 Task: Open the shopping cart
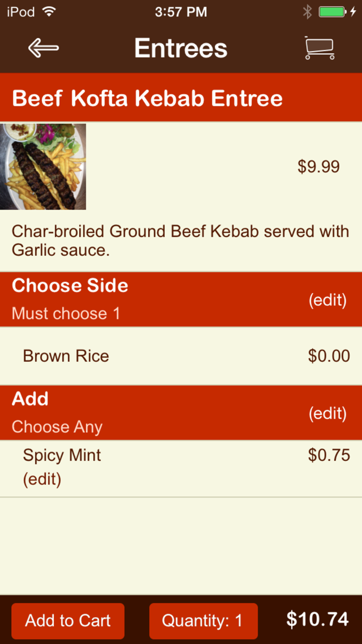(x=319, y=47)
